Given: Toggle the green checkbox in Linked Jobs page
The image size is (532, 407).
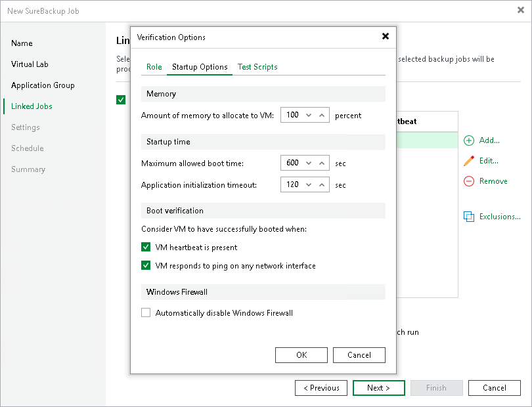Looking at the screenshot, I should 121,100.
